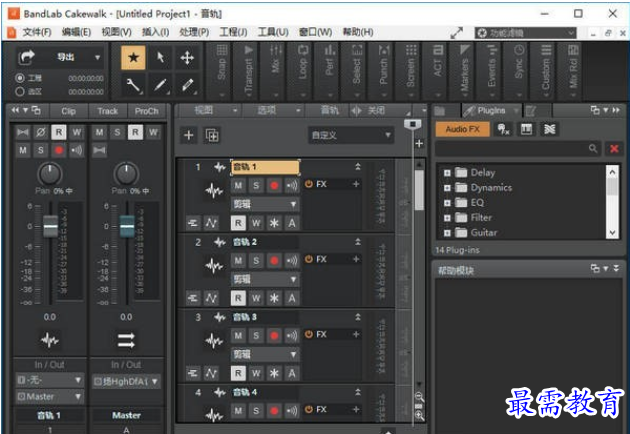This screenshot has height=434, width=630.
Task: Click the FX power icon on track 1
Action: pos(309,184)
